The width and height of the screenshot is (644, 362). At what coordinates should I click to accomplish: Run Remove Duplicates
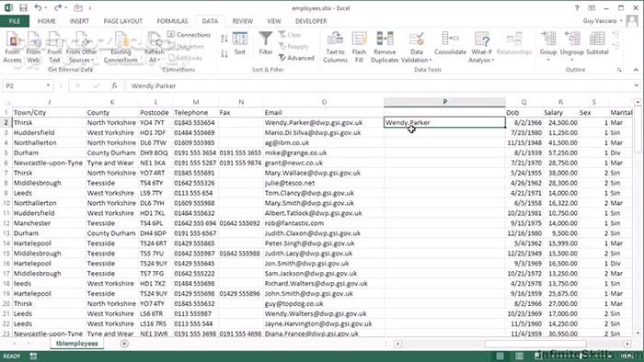click(385, 48)
